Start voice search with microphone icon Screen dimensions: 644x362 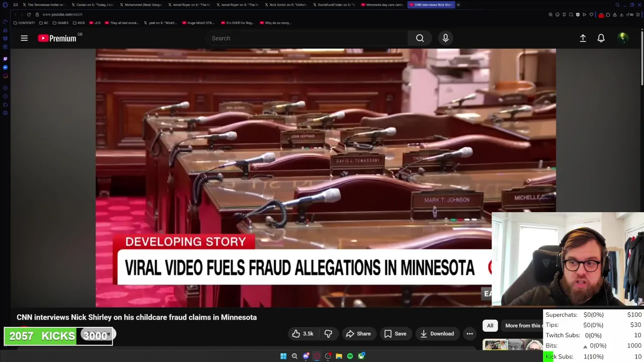click(x=445, y=38)
